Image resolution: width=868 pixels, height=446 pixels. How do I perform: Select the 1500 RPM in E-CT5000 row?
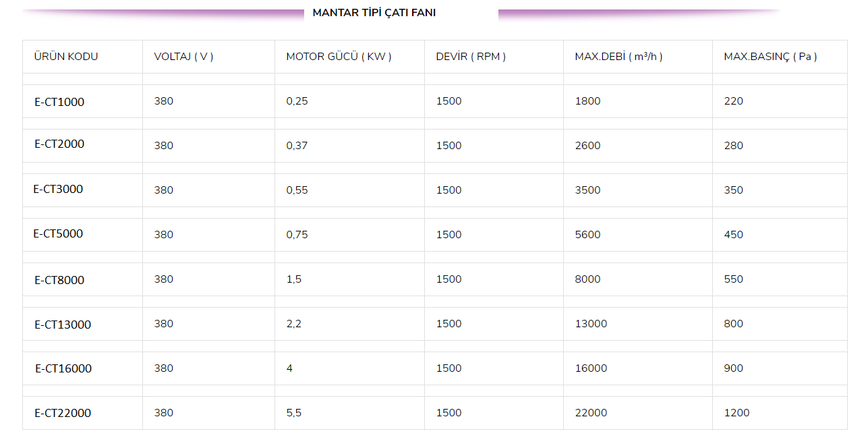coord(449,235)
